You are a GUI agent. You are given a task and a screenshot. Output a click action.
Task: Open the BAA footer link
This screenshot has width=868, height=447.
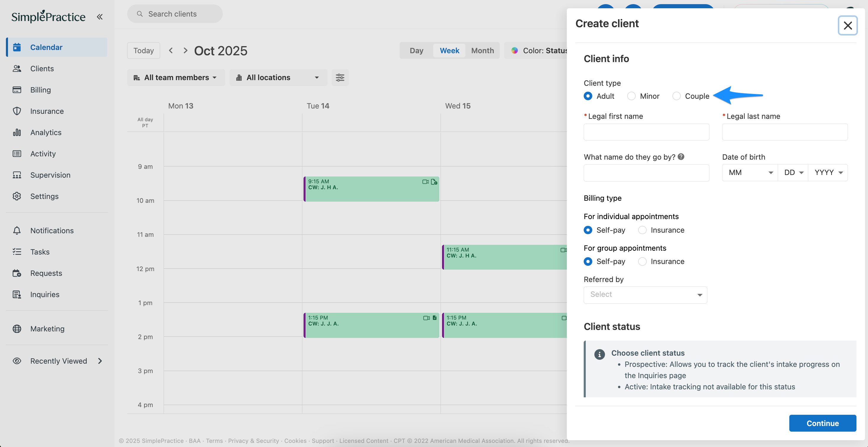[194, 440]
